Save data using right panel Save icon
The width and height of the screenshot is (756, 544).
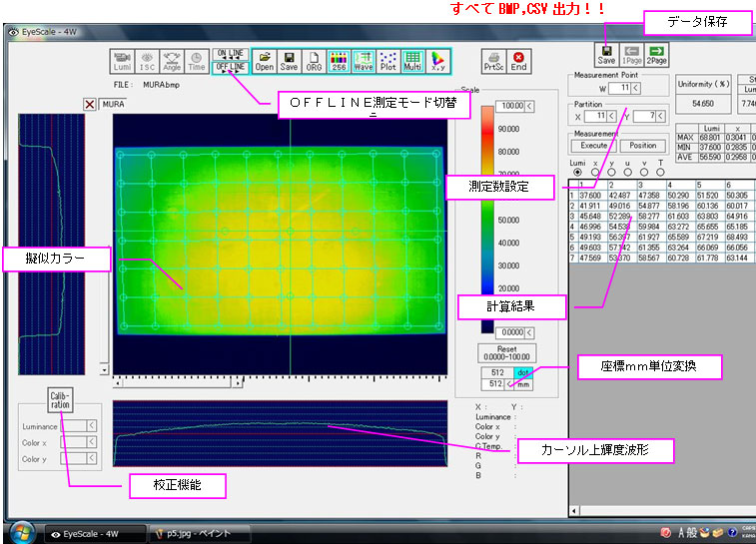pyautogui.click(x=606, y=55)
